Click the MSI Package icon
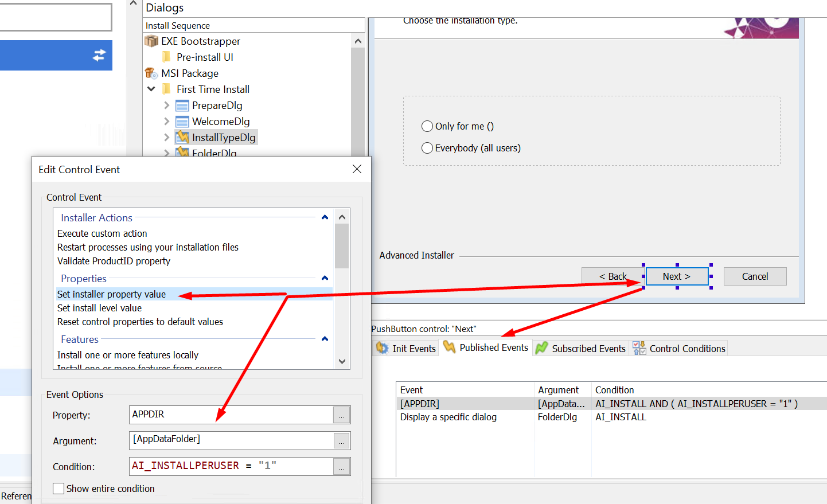The height and width of the screenshot is (504, 827). point(151,73)
